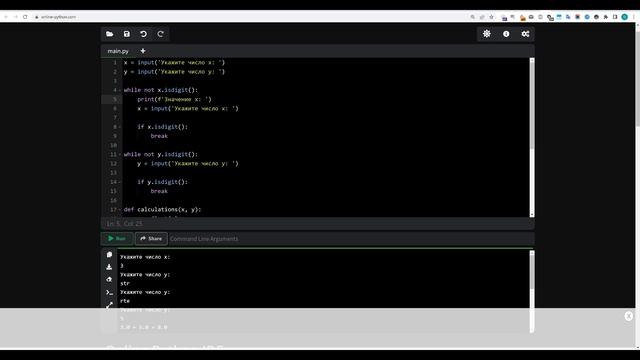Reload the browser page

25,17
